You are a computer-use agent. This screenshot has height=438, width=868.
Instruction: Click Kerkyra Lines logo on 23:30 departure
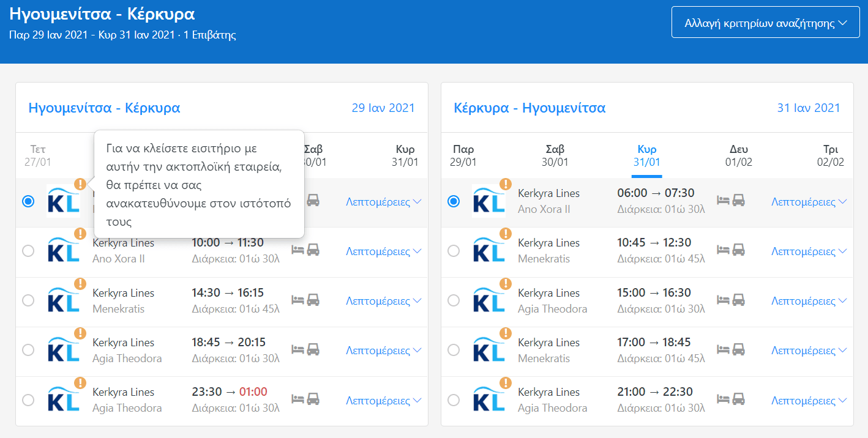[64, 400]
